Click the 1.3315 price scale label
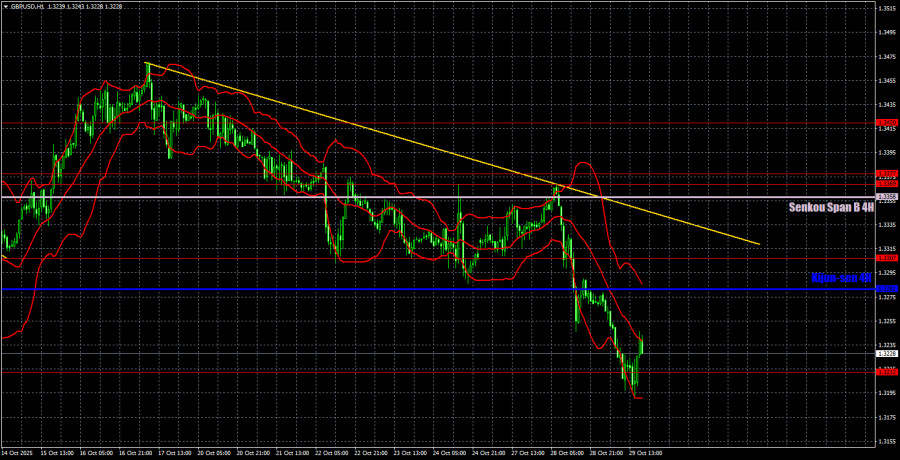The height and width of the screenshot is (460, 900). [886, 249]
